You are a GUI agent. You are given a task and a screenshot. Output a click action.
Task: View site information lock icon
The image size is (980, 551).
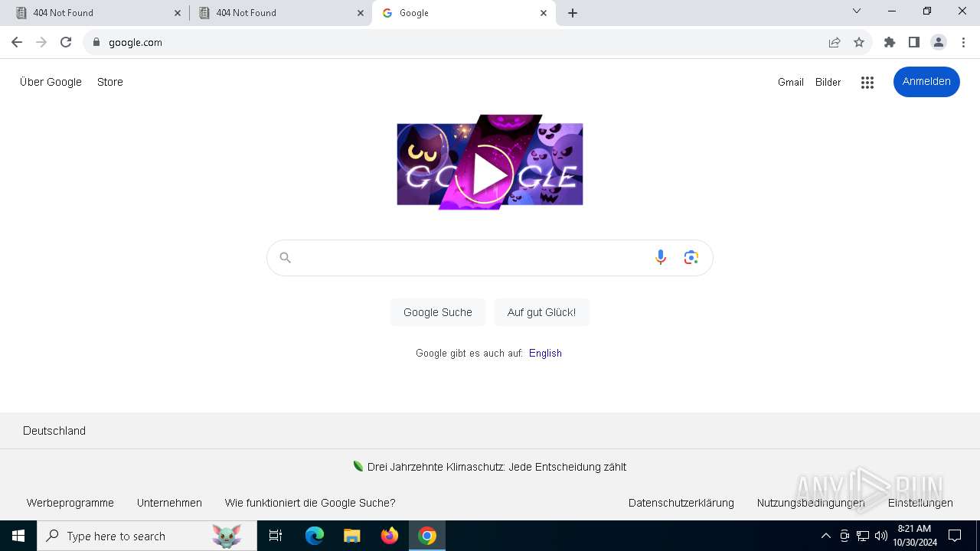96,42
